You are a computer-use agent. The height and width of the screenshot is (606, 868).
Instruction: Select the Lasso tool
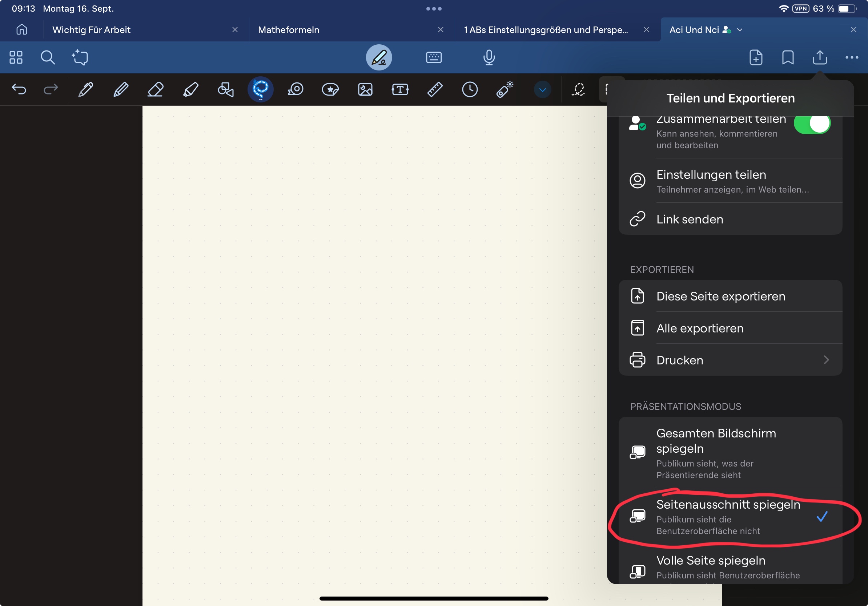[260, 89]
